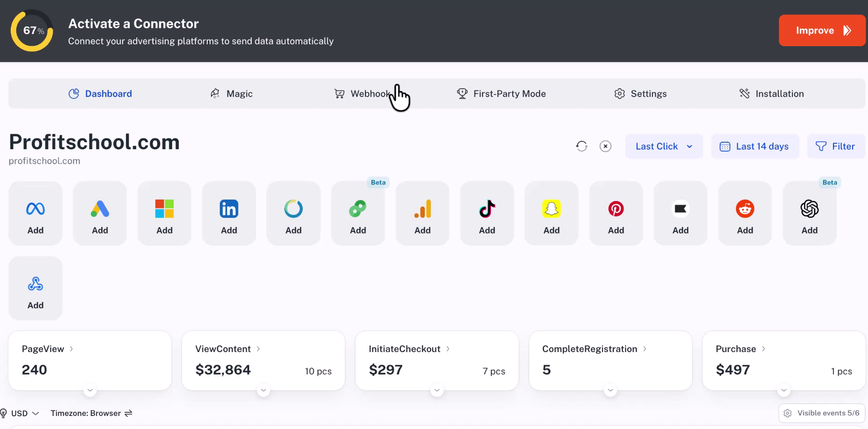Add the blue-green ring logo connector
The height and width of the screenshot is (429, 868).
point(294,214)
